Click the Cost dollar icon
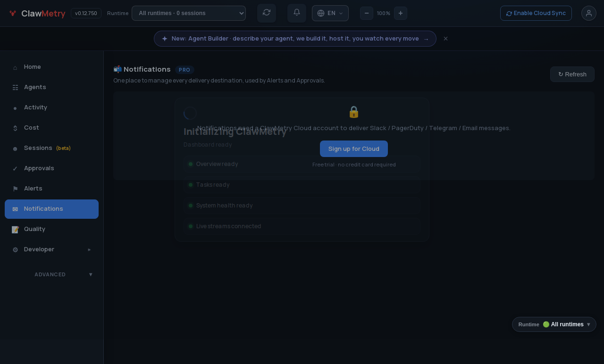The image size is (604, 364). [15, 128]
